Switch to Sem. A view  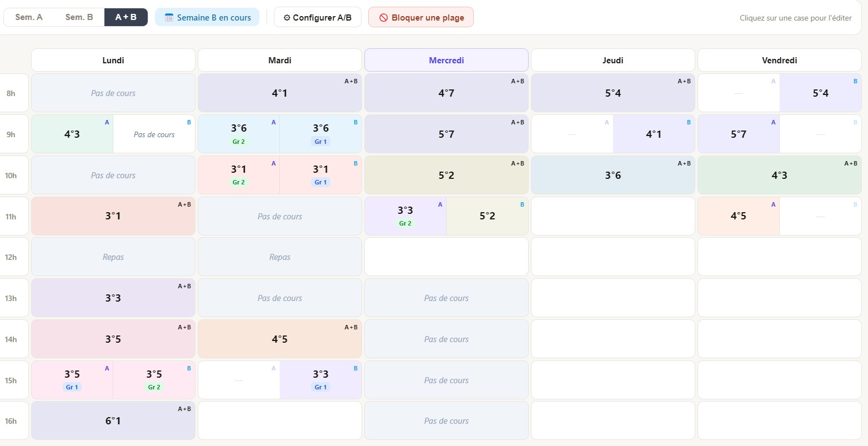(29, 17)
